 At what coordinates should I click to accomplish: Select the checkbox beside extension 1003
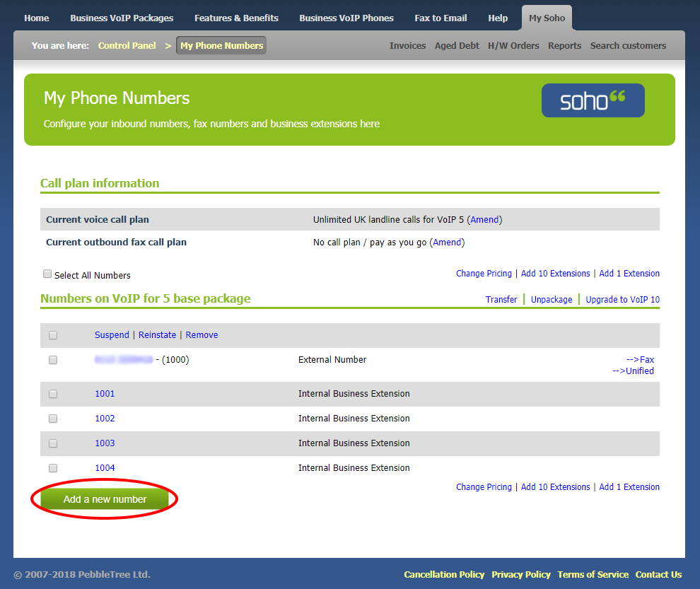53,443
